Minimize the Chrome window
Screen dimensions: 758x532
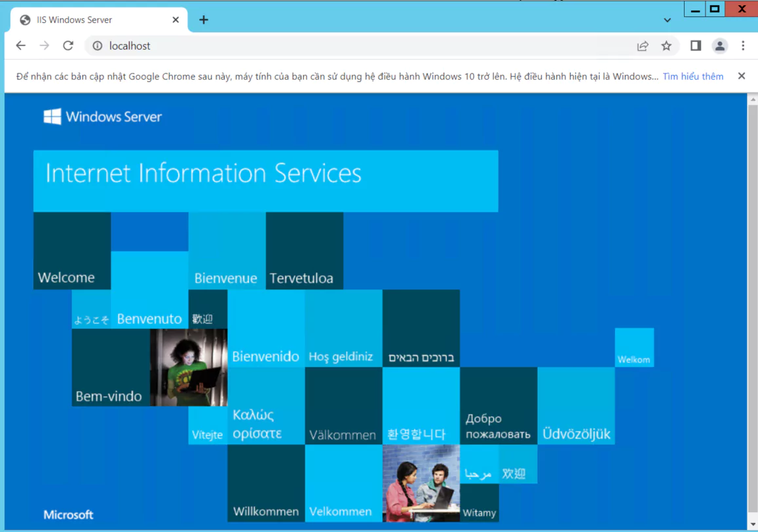coord(695,9)
